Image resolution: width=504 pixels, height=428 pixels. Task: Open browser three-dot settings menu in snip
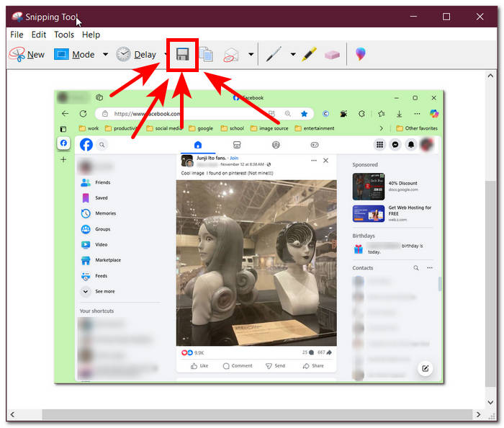point(417,114)
